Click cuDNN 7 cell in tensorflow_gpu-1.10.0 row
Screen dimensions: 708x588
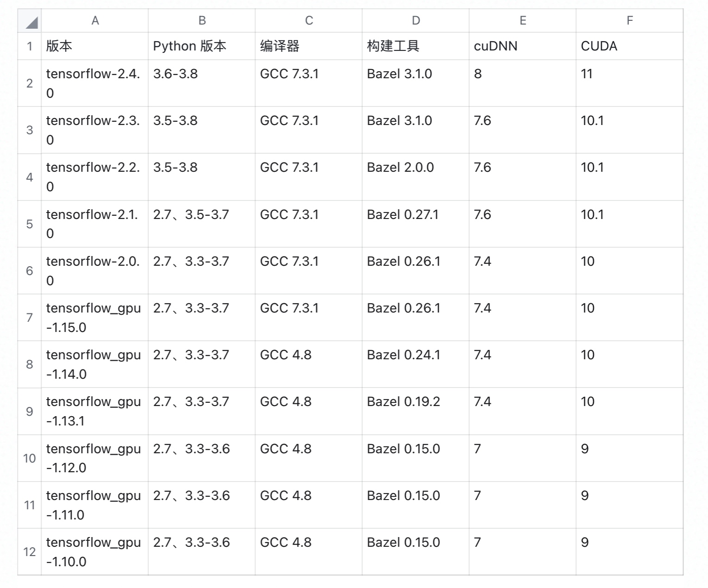(x=522, y=552)
